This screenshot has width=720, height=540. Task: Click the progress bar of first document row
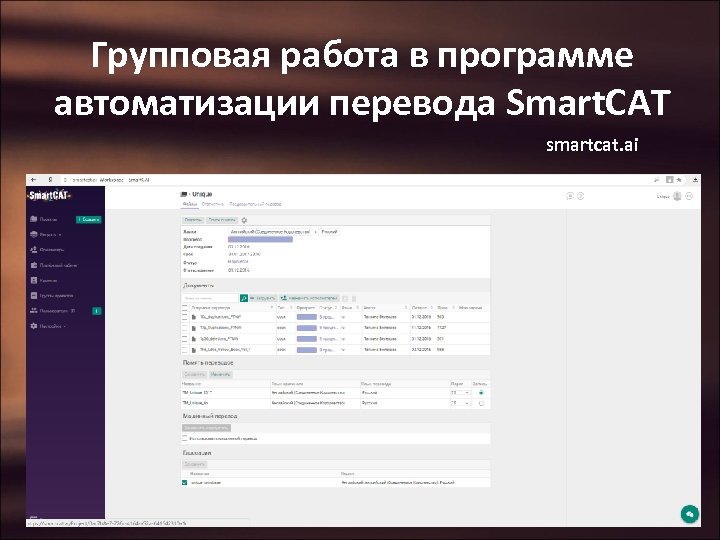[307, 317]
